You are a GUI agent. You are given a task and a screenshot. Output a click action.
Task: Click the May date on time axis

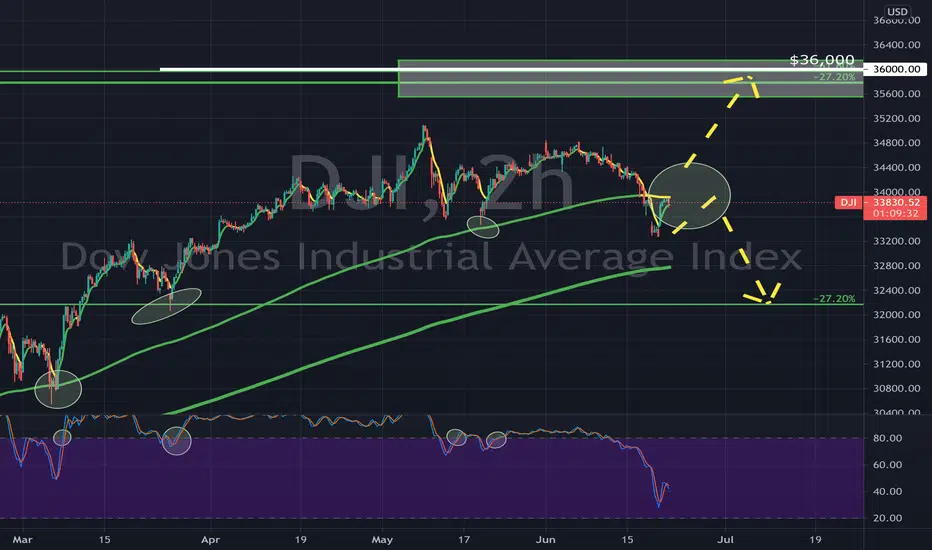(x=382, y=540)
